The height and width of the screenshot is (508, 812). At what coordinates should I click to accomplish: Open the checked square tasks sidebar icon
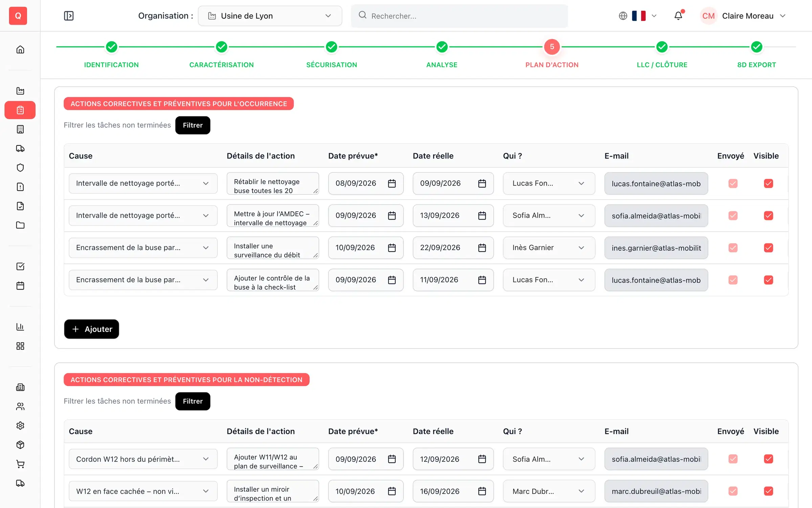point(20,267)
